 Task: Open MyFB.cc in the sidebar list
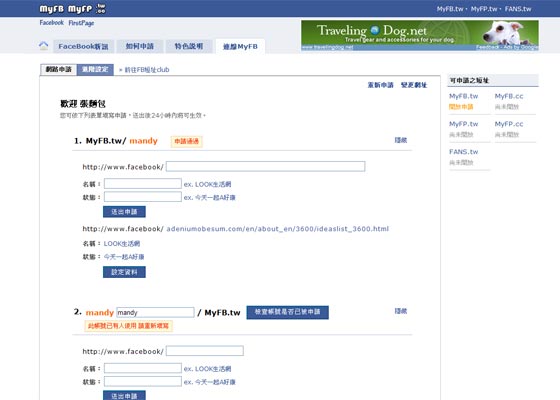click(x=509, y=96)
